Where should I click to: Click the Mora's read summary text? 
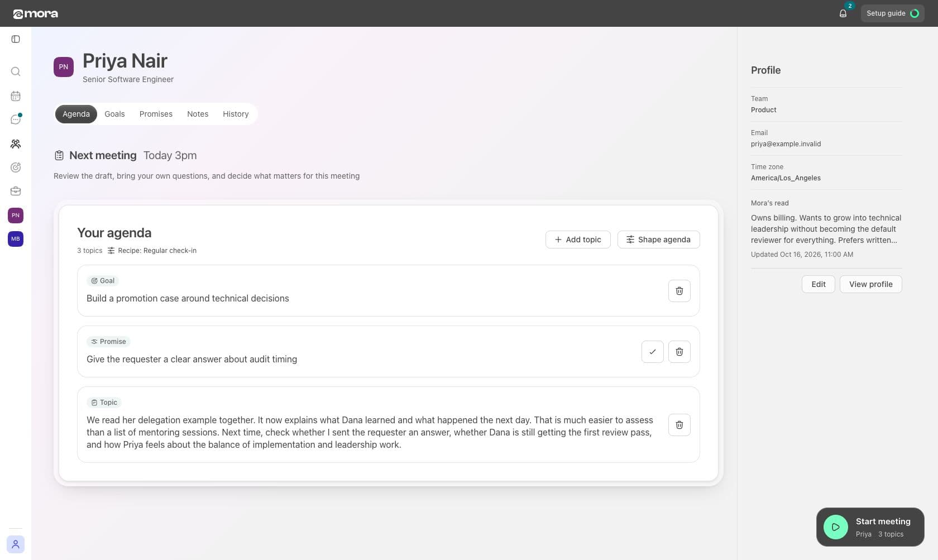point(826,229)
